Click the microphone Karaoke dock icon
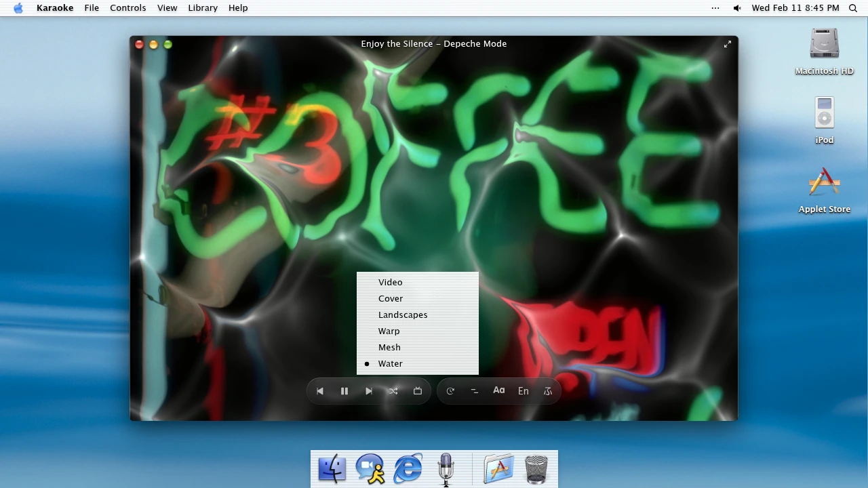This screenshot has width=868, height=488. tap(446, 469)
